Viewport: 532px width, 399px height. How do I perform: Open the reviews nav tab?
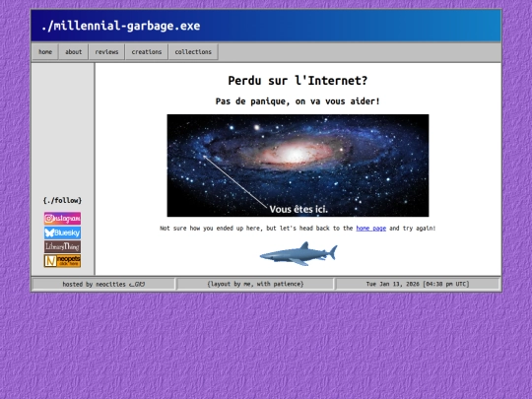(x=106, y=52)
